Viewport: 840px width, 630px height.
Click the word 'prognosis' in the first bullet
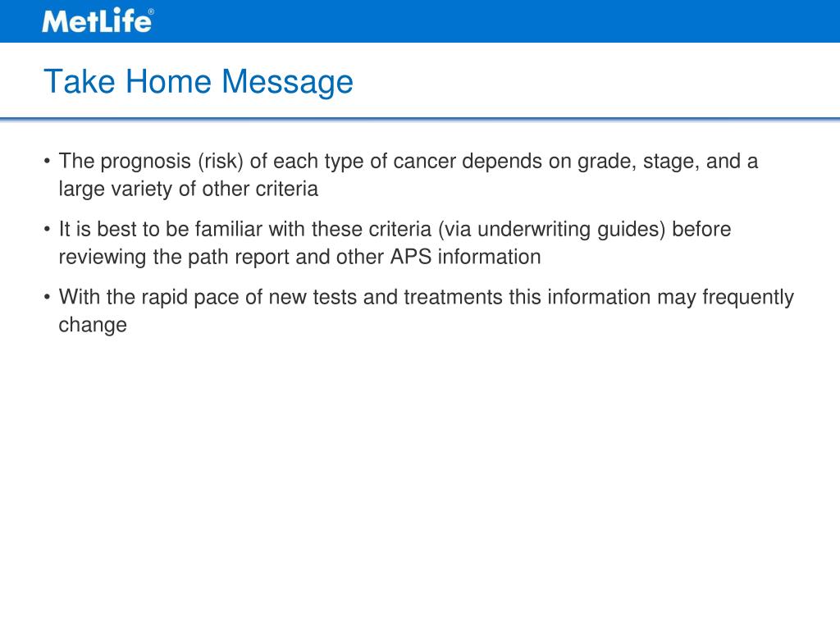(146, 162)
